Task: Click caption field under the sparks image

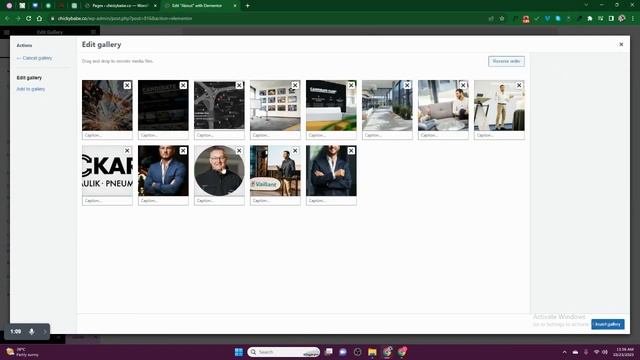Action: (x=107, y=135)
